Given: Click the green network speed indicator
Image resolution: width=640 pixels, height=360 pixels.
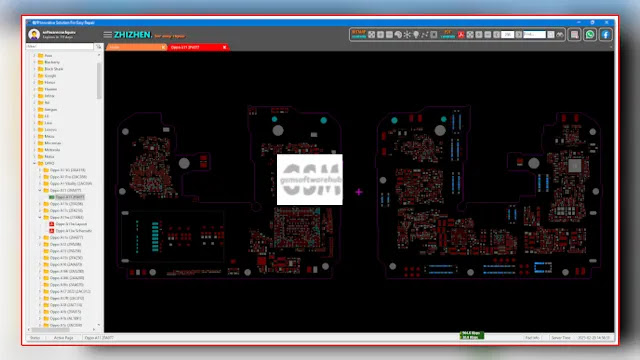Looking at the screenshot, I should click(471, 335).
